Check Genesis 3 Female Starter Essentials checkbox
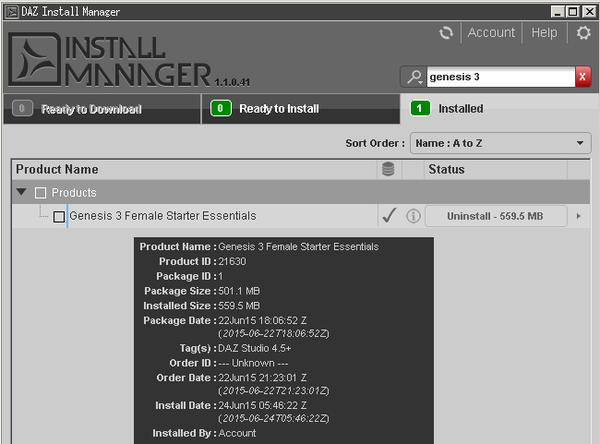The width and height of the screenshot is (600, 444). 59,217
